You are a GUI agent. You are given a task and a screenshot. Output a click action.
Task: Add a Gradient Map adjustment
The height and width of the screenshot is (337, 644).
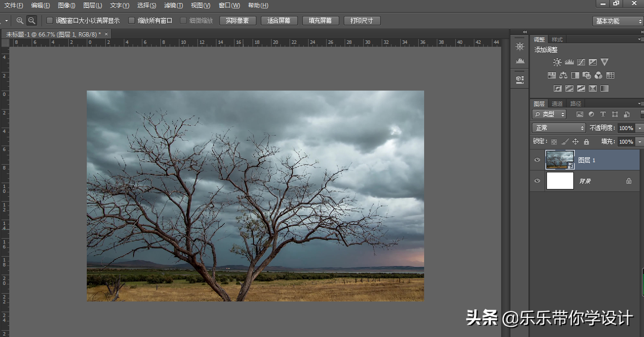(x=605, y=89)
